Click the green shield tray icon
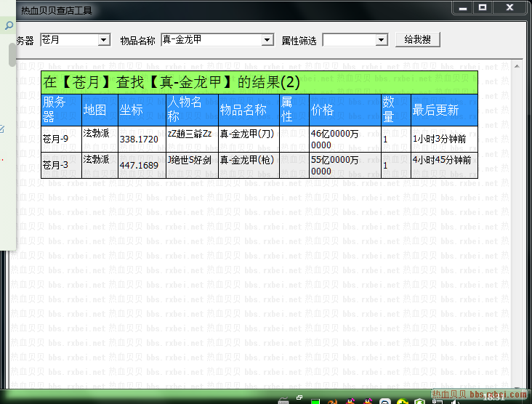The image size is (532, 404). (x=419, y=399)
